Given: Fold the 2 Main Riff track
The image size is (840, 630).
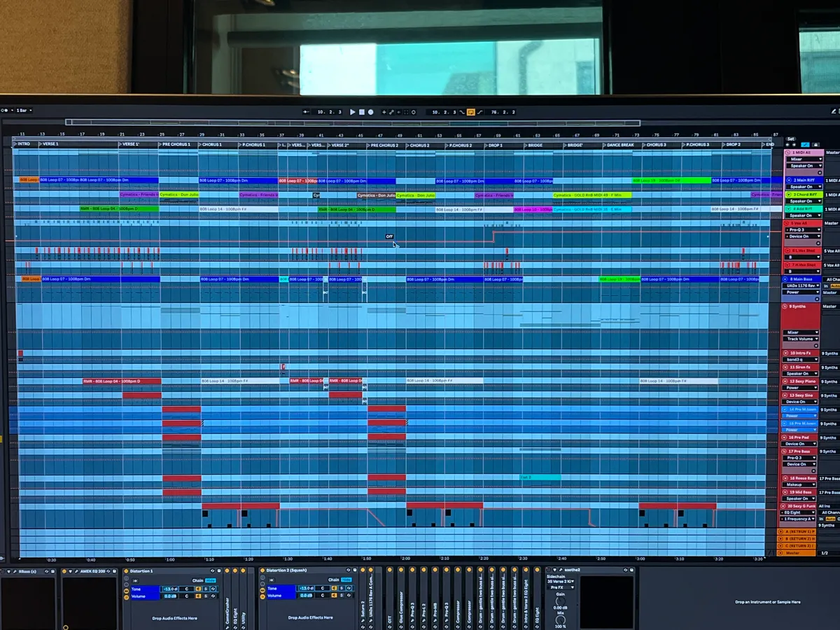Looking at the screenshot, I should (787, 181).
